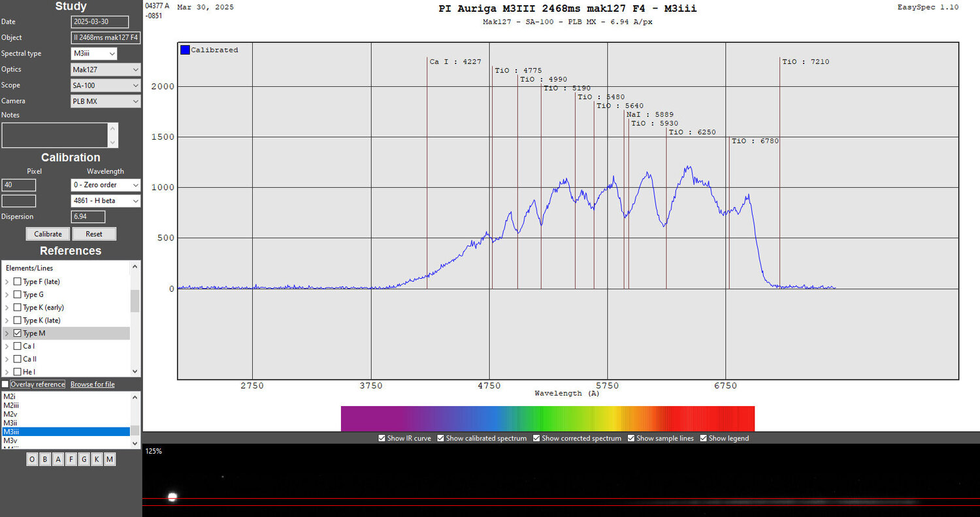Click the Reset calibration button
This screenshot has height=517, width=980.
point(94,234)
